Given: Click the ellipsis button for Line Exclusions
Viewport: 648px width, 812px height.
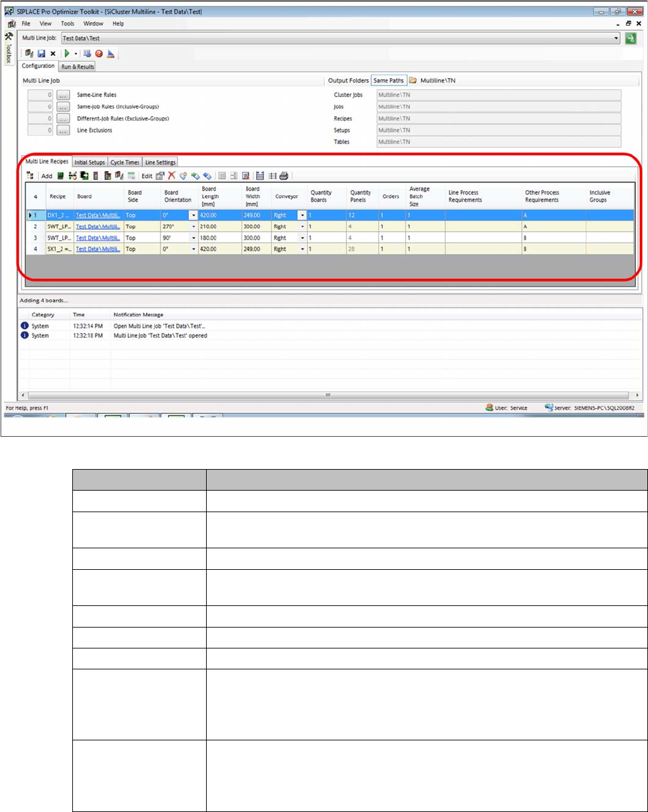Looking at the screenshot, I should click(63, 131).
